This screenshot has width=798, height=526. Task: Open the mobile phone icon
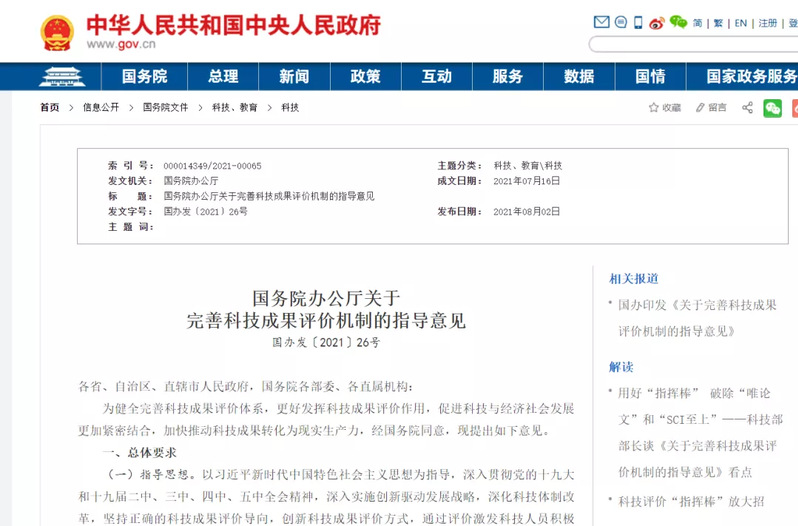tap(638, 22)
